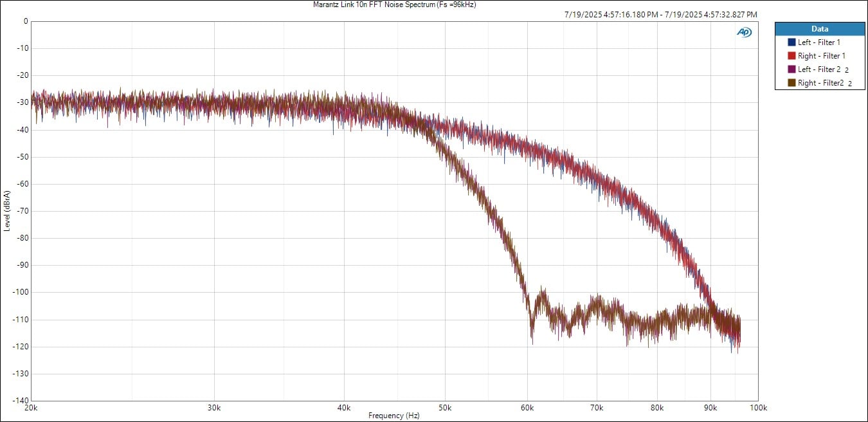
Task: Click the 20k tick on the frequency axis
Action: coord(30,407)
